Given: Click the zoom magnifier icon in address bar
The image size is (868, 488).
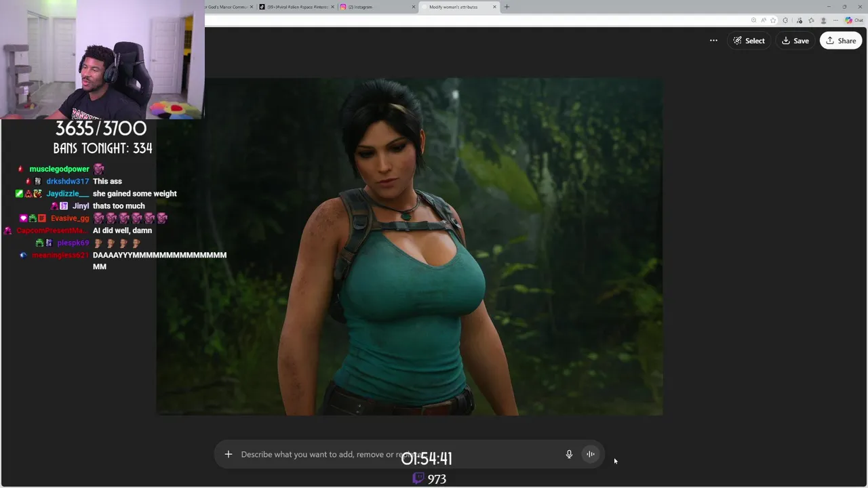Looking at the screenshot, I should (753, 20).
